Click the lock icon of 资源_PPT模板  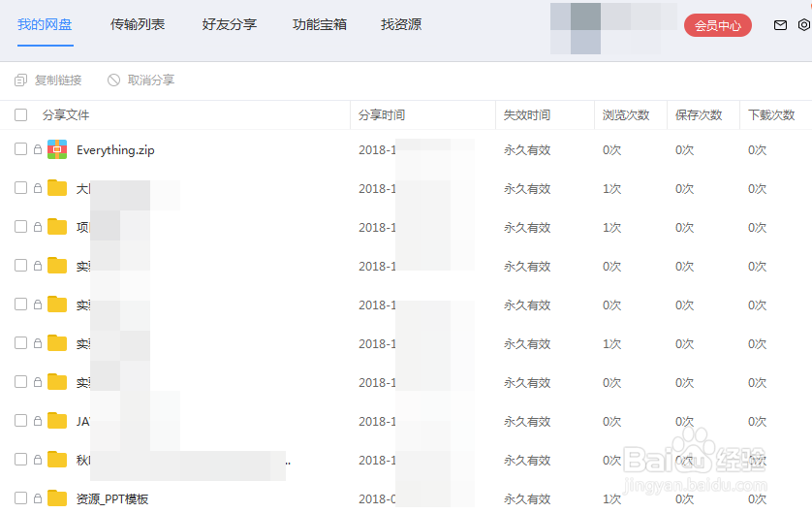(x=37, y=498)
